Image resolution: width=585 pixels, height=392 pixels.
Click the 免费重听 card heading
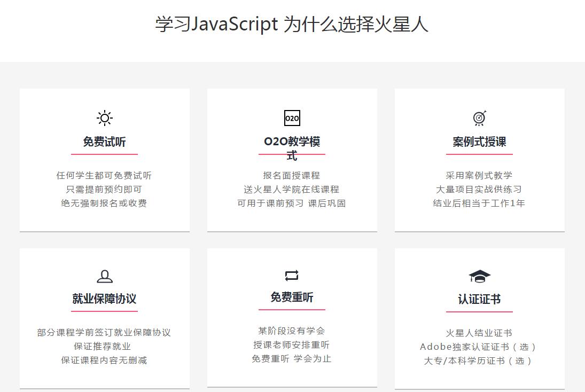pyautogui.click(x=292, y=297)
